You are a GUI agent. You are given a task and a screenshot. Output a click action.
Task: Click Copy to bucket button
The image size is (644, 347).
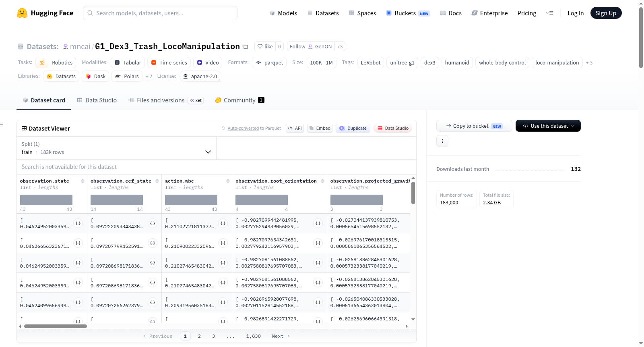[474, 126]
